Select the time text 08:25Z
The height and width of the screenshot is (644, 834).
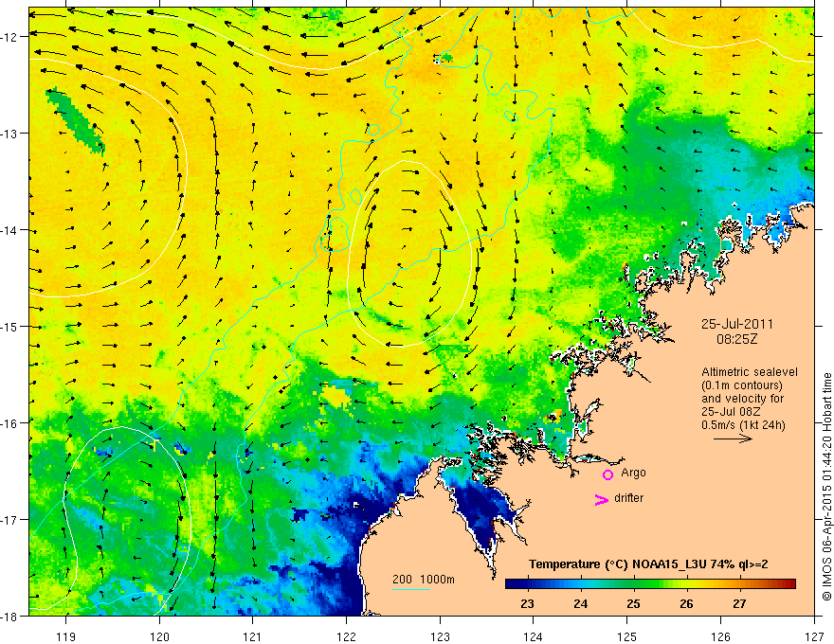click(737, 339)
